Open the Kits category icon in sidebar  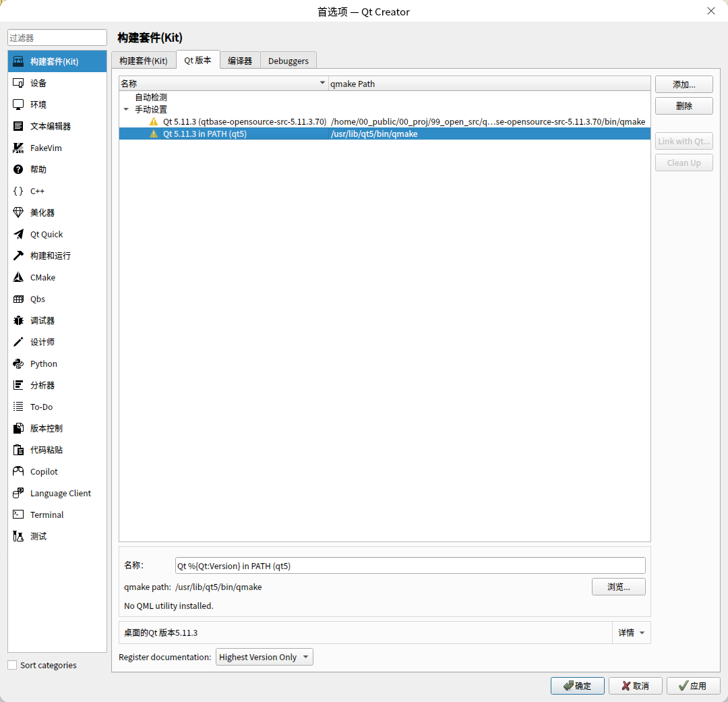point(18,61)
